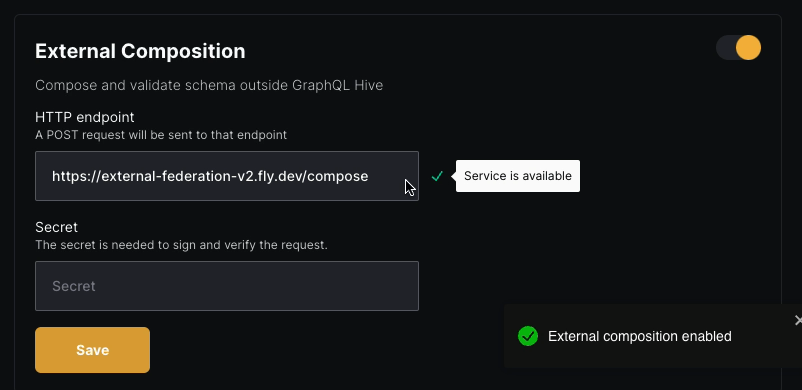The image size is (802, 390).
Task: Click the small arrow pointer of the tooltip
Action: [x=453, y=176]
